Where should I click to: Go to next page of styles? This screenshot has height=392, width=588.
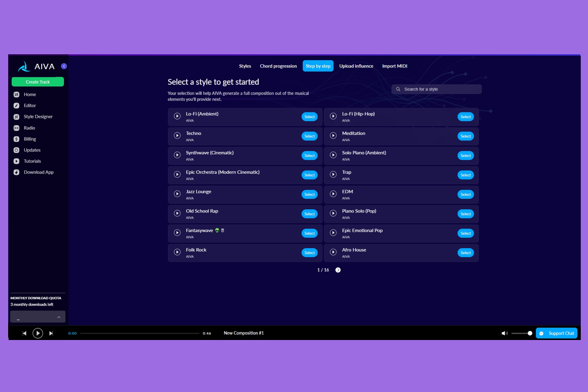tap(338, 270)
